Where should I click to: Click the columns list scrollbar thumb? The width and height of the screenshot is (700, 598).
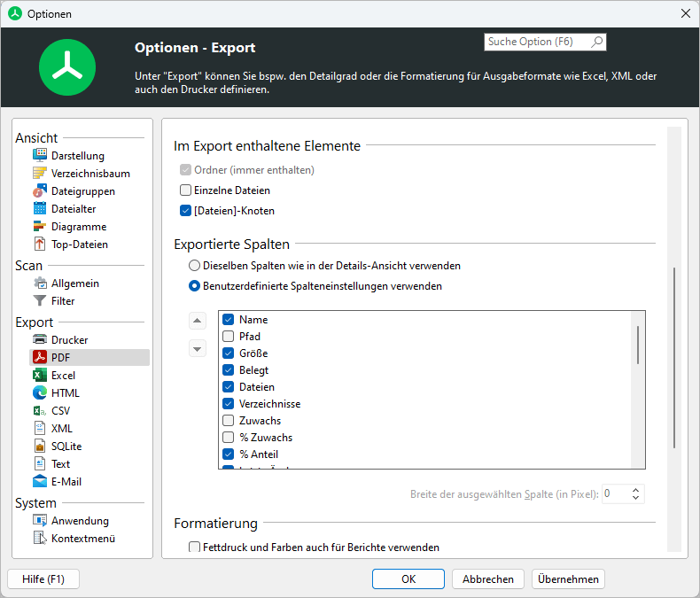(638, 345)
